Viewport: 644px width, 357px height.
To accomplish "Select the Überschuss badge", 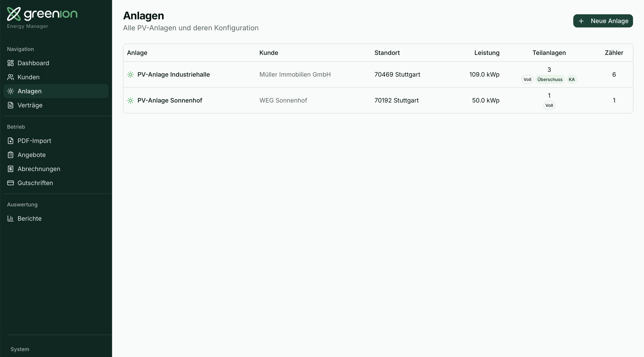I will click(x=550, y=79).
